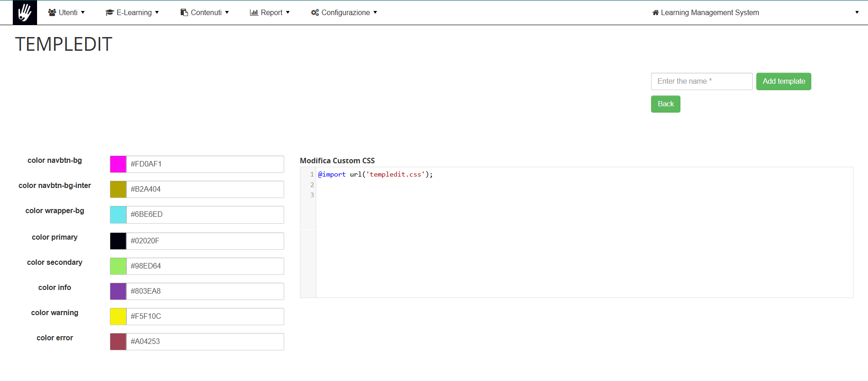The height and width of the screenshot is (381, 868).
Task: Click the @import line in CSS editor
Action: click(x=375, y=174)
